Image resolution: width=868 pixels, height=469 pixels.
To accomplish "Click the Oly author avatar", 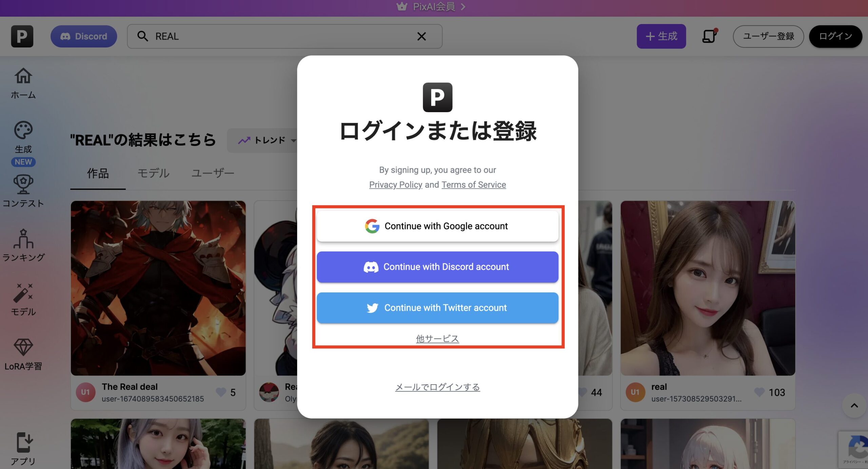I will point(269,392).
